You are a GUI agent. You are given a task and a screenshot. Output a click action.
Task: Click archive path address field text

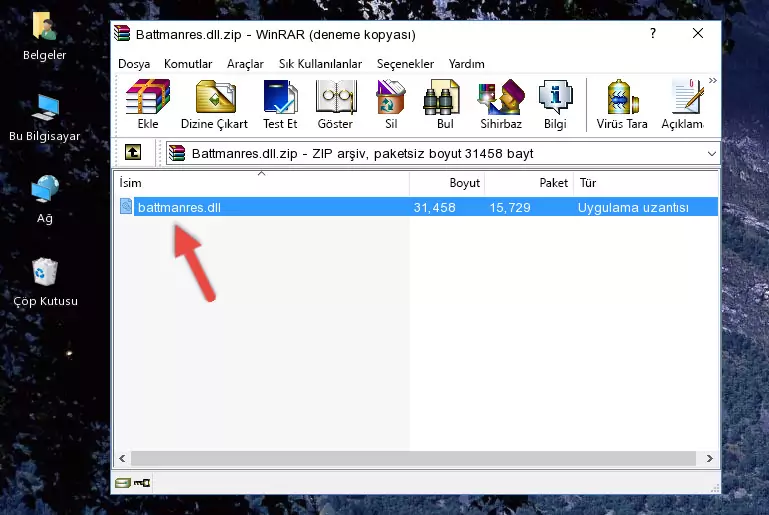click(x=362, y=154)
